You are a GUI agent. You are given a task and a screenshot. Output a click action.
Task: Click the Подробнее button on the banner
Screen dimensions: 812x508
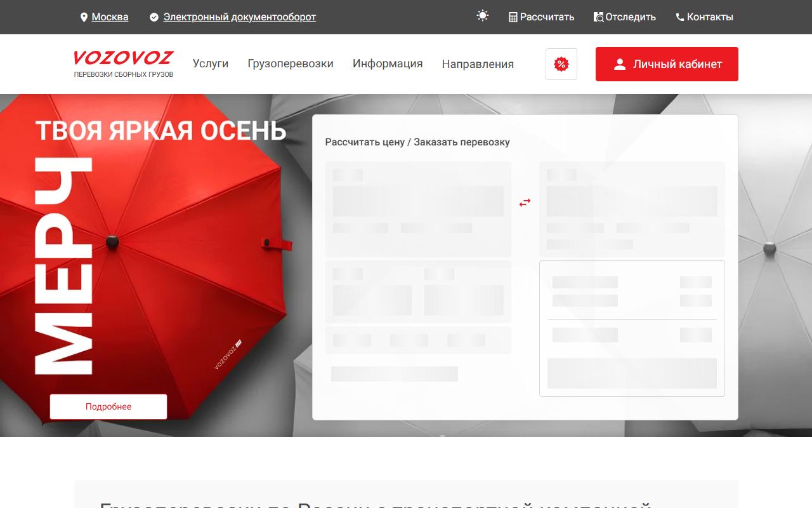click(108, 406)
